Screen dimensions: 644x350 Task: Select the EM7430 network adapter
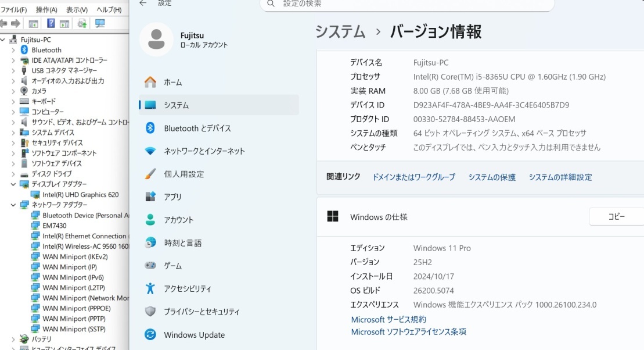coord(54,226)
